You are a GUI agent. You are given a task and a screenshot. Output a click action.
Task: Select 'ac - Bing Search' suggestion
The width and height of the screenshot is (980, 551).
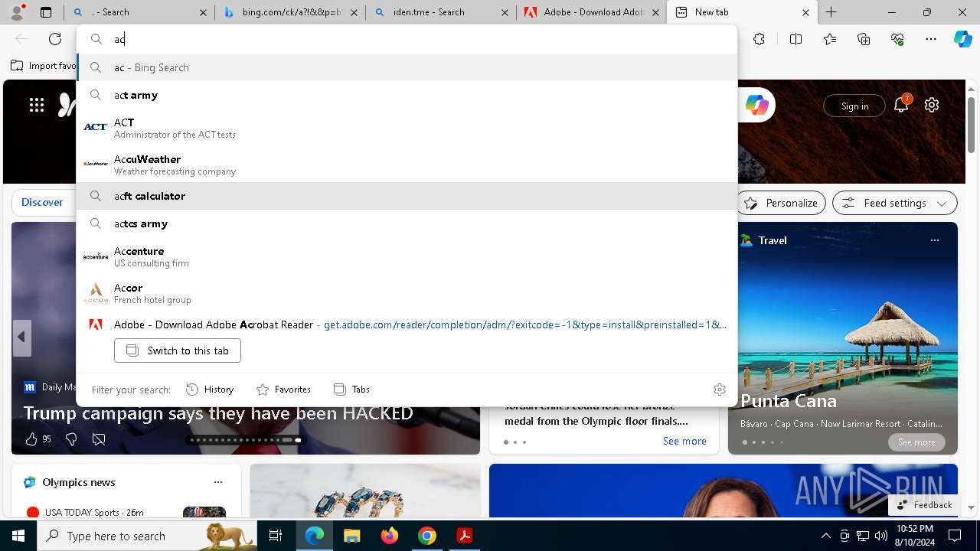407,67
